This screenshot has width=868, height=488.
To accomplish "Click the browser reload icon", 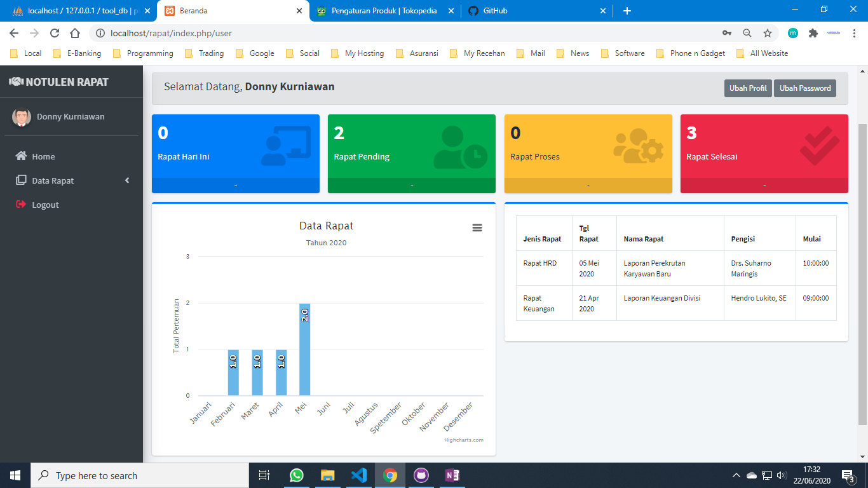I will coord(55,33).
